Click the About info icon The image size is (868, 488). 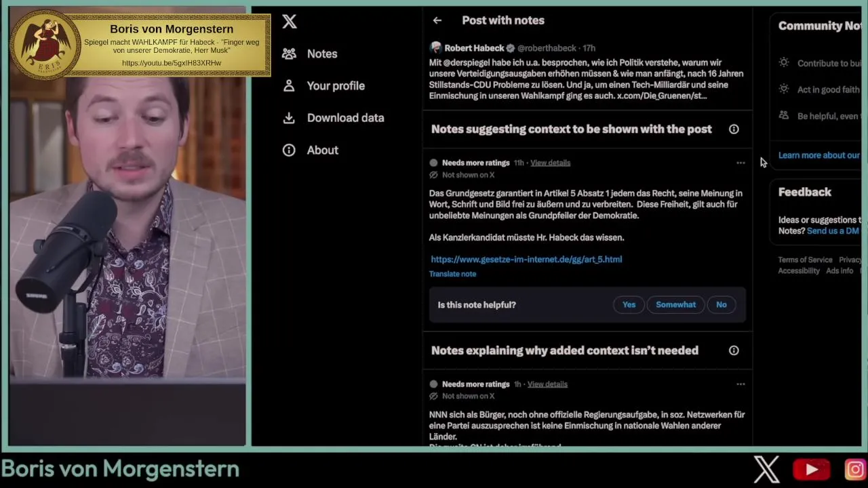[x=289, y=150]
